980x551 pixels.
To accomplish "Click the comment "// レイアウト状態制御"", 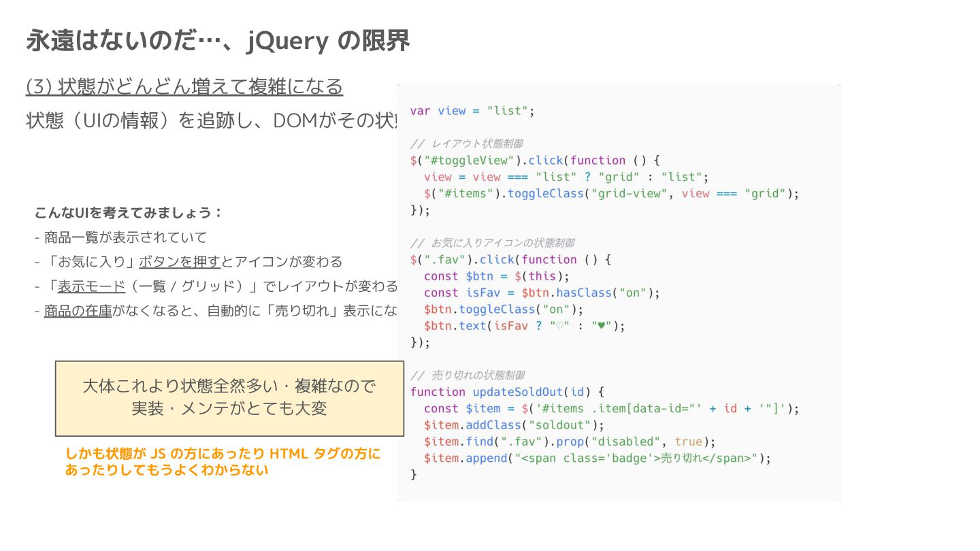I will (x=466, y=144).
